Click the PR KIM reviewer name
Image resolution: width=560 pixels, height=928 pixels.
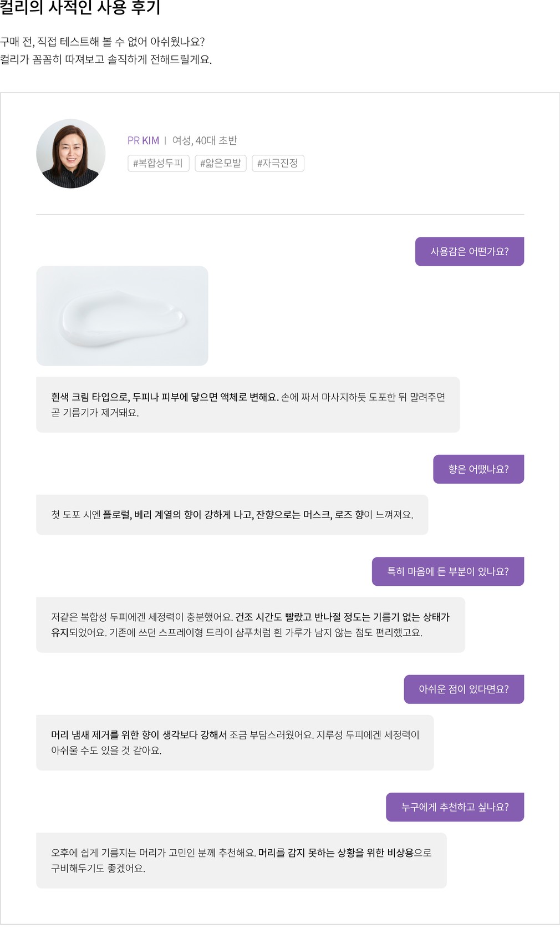click(x=143, y=141)
